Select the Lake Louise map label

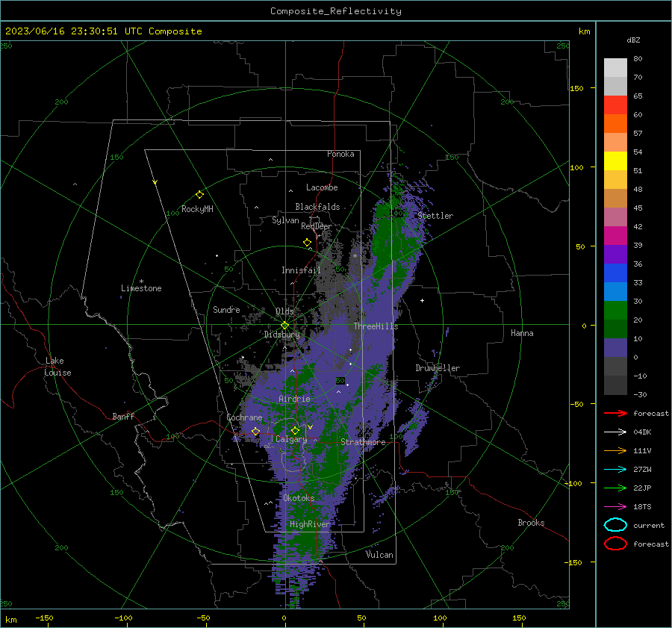(x=57, y=367)
